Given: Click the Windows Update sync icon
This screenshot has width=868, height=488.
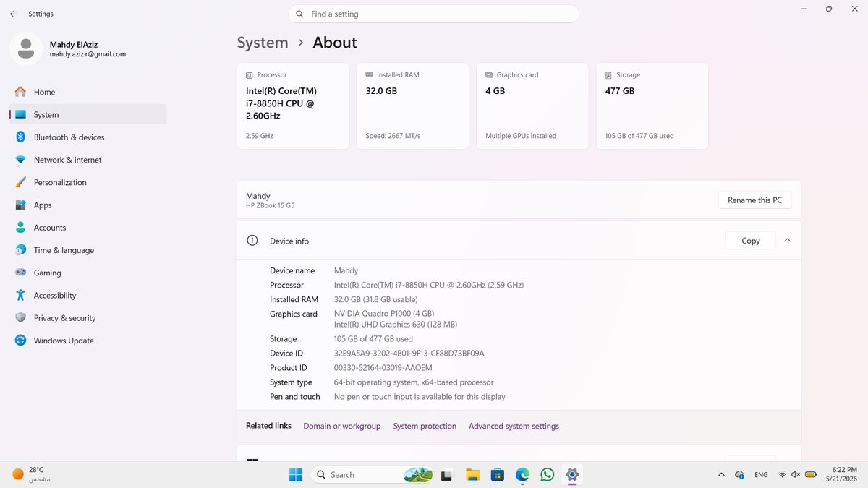Looking at the screenshot, I should pos(20,341).
